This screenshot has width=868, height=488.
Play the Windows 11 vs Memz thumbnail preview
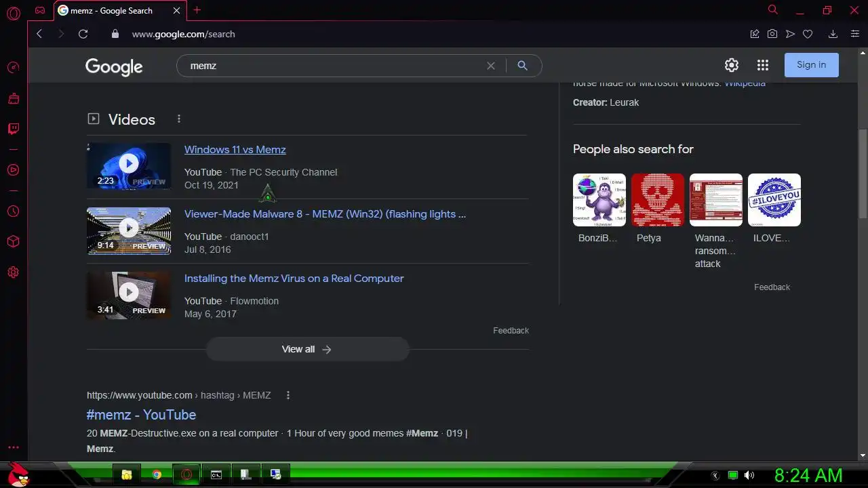tap(129, 165)
